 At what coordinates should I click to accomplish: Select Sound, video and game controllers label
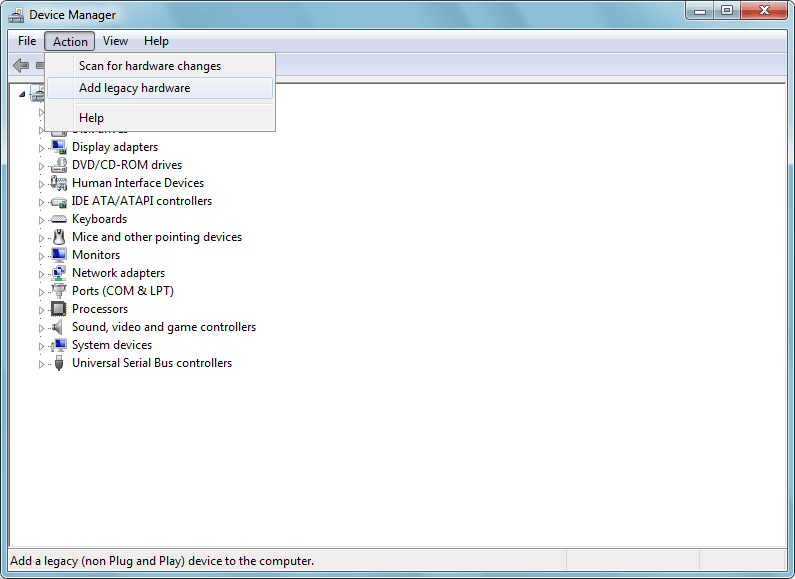(x=164, y=327)
